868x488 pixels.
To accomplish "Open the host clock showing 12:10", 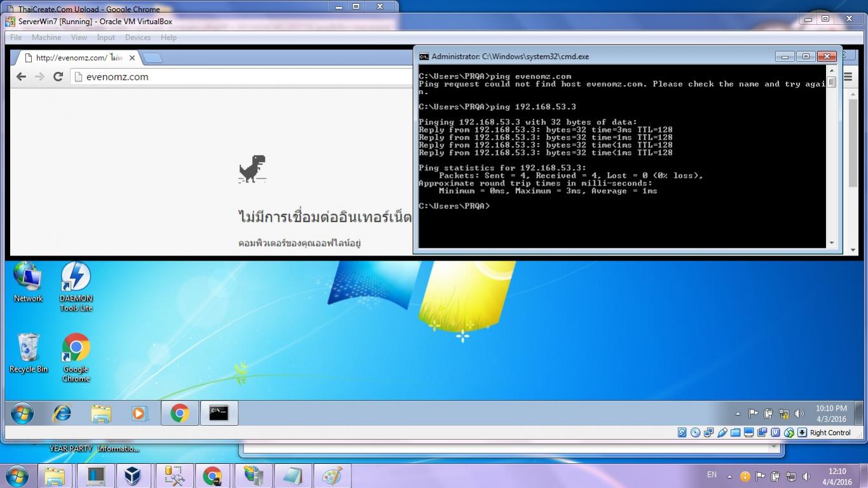I will [x=837, y=477].
